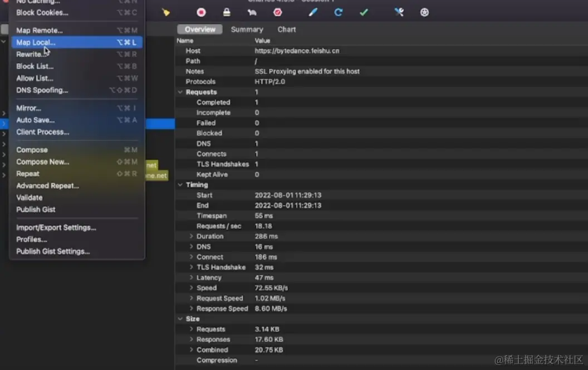Screen dimensions: 588x370
Task: Expand the TLS Handshake 32 ms row
Action: click(191, 267)
